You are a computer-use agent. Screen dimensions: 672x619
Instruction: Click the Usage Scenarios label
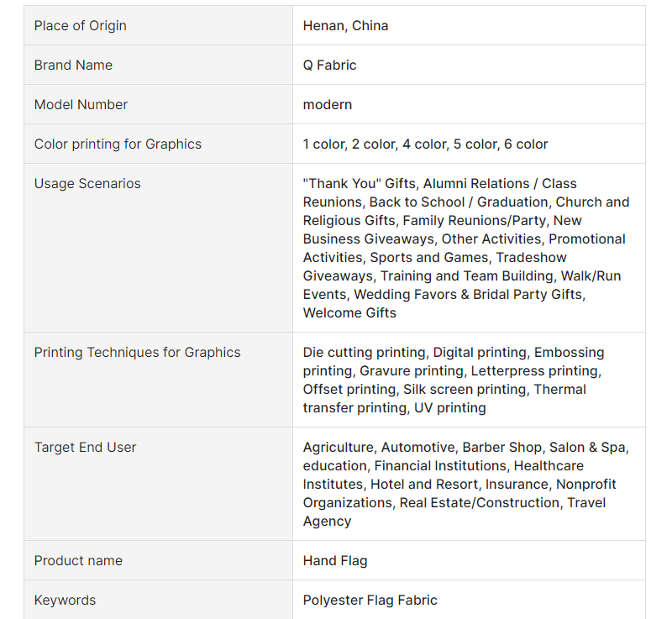click(x=87, y=183)
